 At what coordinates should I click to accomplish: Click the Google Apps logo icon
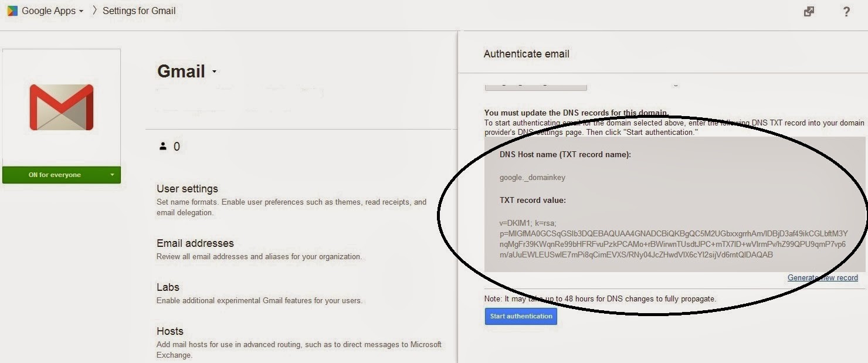coord(12,11)
